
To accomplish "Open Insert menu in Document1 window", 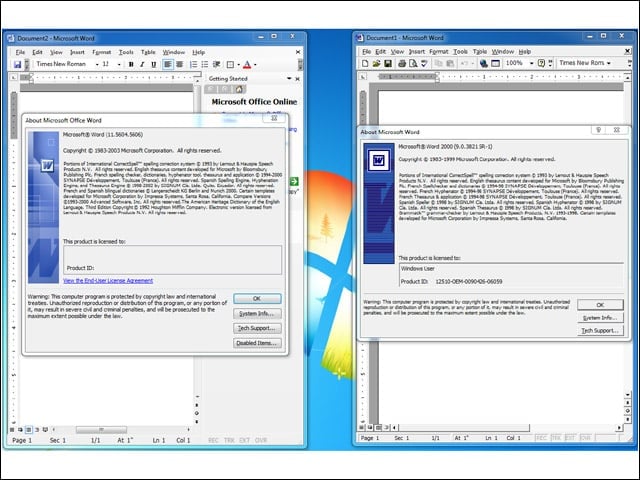I will (x=417, y=51).
